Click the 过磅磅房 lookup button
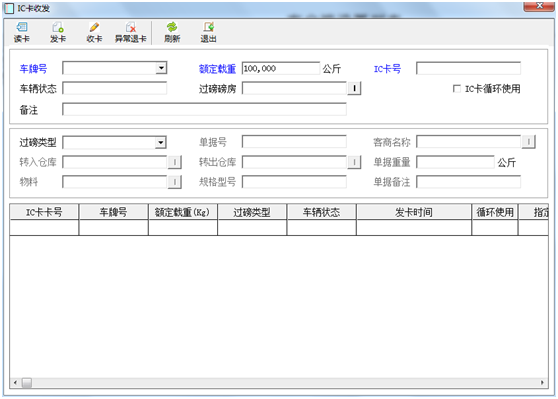Viewport: 558px width, 399px height. [x=354, y=88]
